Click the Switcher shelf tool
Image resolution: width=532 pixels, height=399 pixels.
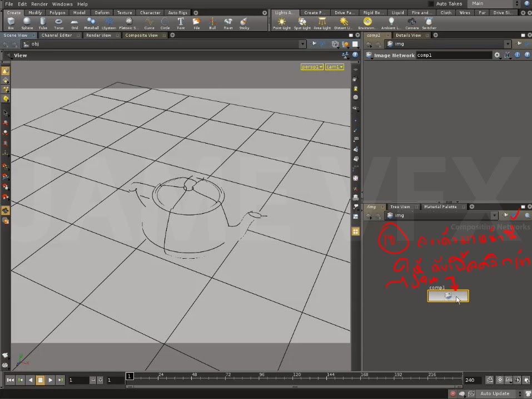429,23
